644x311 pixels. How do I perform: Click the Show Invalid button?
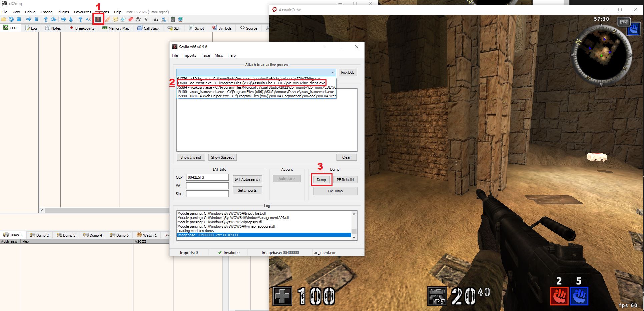click(x=190, y=157)
